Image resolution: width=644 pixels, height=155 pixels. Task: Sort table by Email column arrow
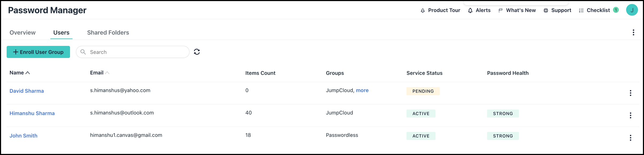point(107,73)
